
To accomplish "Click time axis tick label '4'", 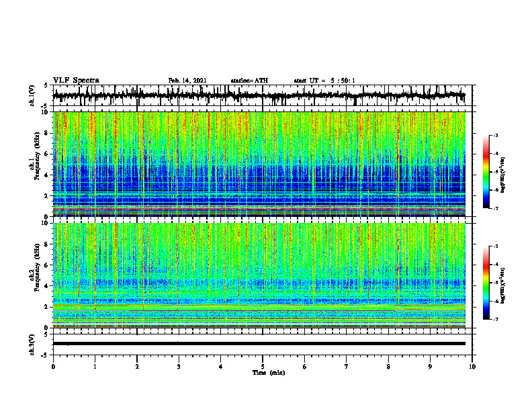I will (x=221, y=367).
